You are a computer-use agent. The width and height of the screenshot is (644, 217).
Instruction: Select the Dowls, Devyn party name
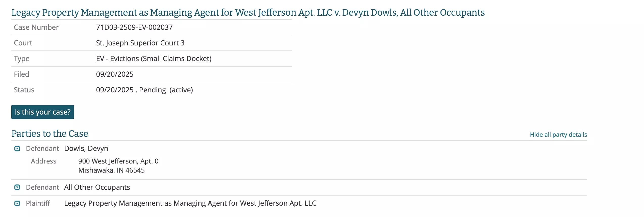[x=86, y=148]
